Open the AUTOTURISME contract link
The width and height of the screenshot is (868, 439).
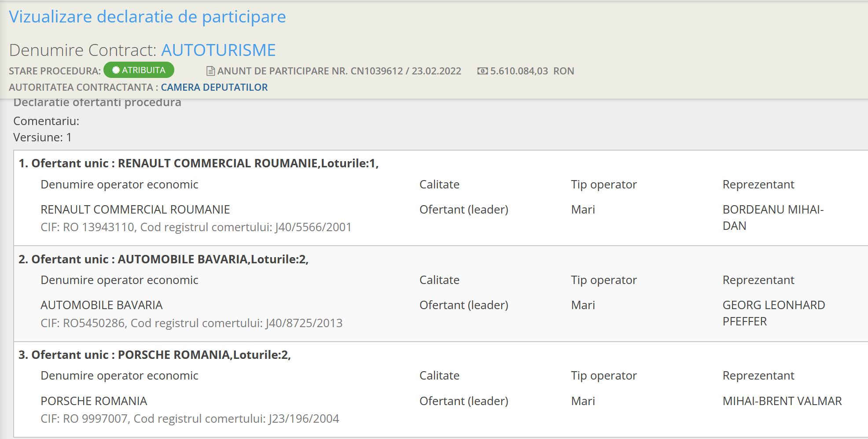pyautogui.click(x=218, y=50)
